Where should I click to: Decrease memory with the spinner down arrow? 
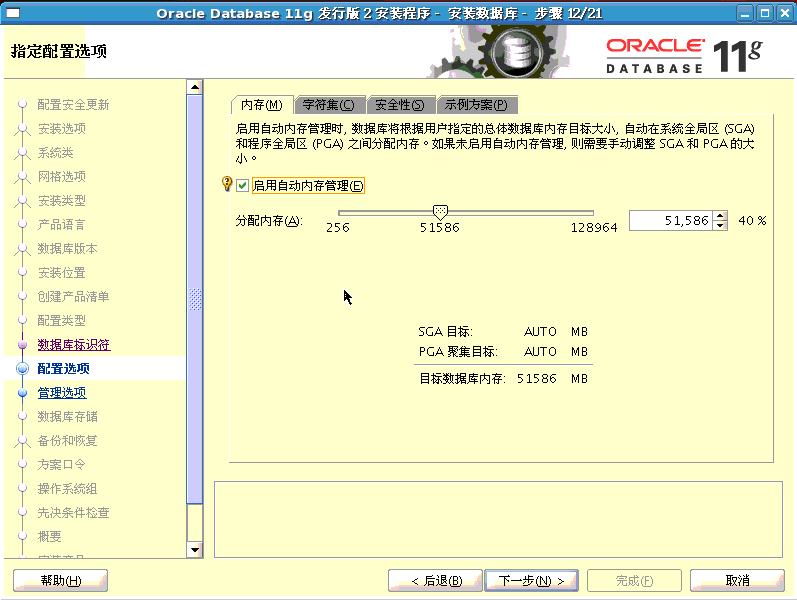[x=720, y=225]
